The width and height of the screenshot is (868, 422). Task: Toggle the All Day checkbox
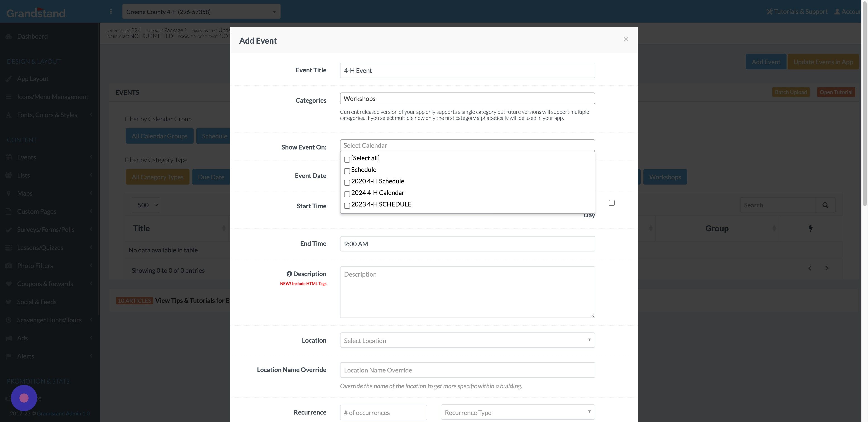click(611, 203)
